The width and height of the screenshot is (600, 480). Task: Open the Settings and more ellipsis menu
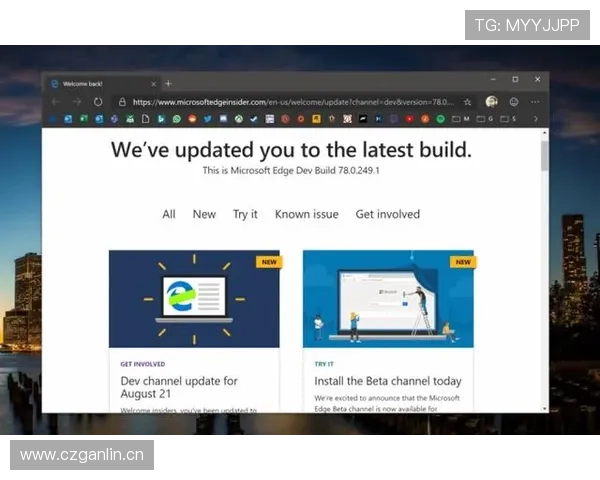[536, 101]
